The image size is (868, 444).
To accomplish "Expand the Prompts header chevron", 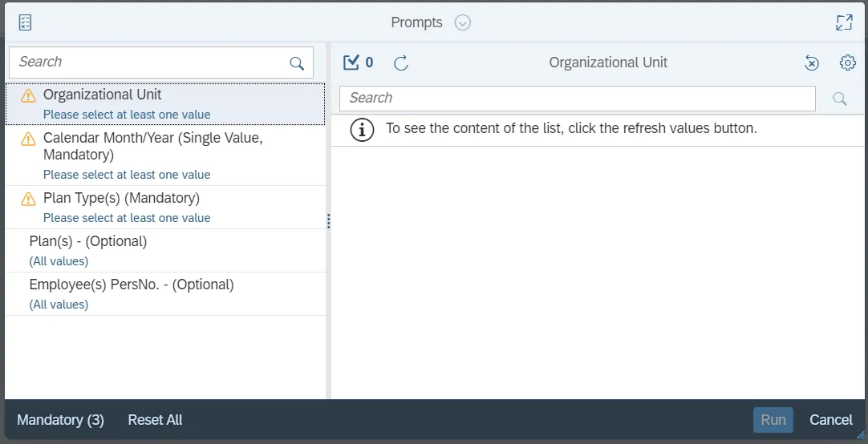I will [x=462, y=22].
